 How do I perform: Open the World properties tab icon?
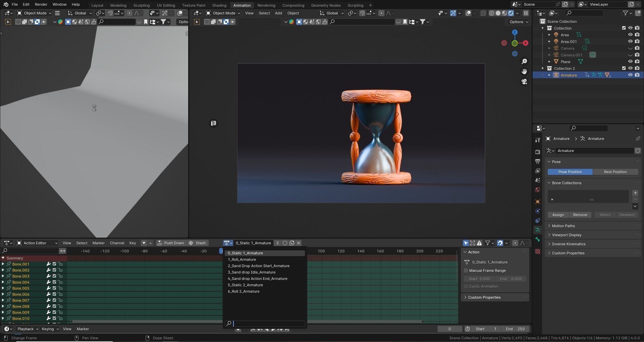(538, 190)
